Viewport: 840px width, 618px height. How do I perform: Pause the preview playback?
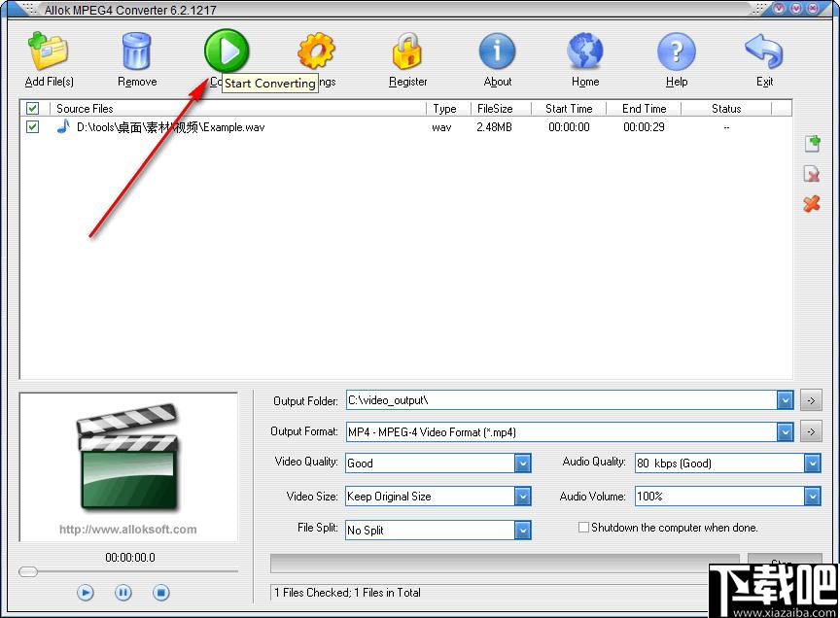(123, 593)
